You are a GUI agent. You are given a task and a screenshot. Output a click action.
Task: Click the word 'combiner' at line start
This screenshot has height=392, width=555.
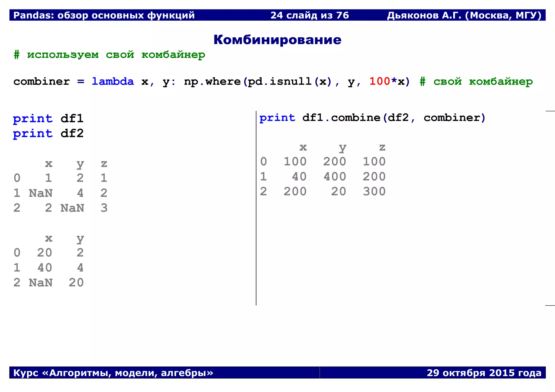(x=42, y=81)
